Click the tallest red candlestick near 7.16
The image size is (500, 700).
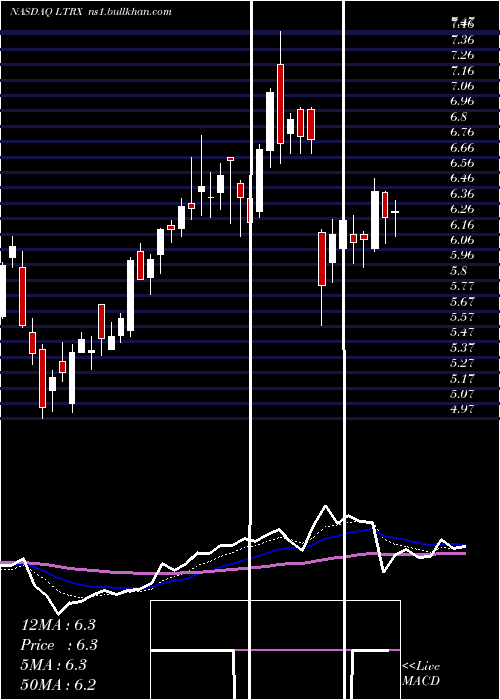[x=280, y=104]
